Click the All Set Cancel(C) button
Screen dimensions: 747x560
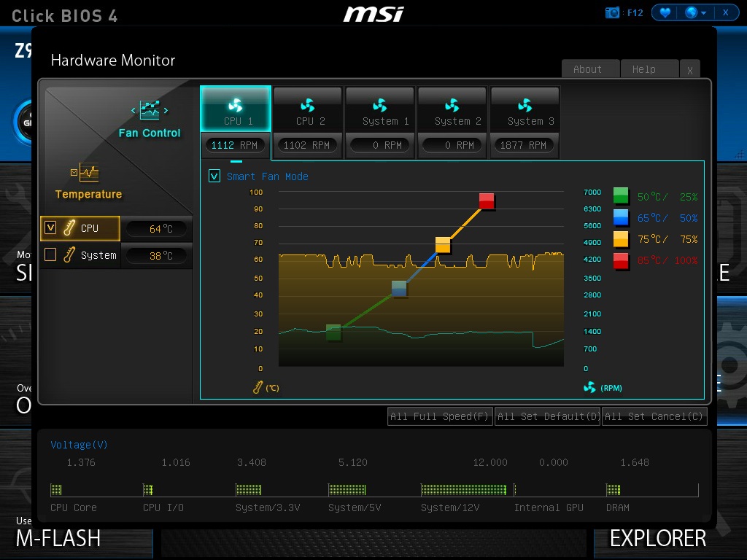pyautogui.click(x=654, y=416)
